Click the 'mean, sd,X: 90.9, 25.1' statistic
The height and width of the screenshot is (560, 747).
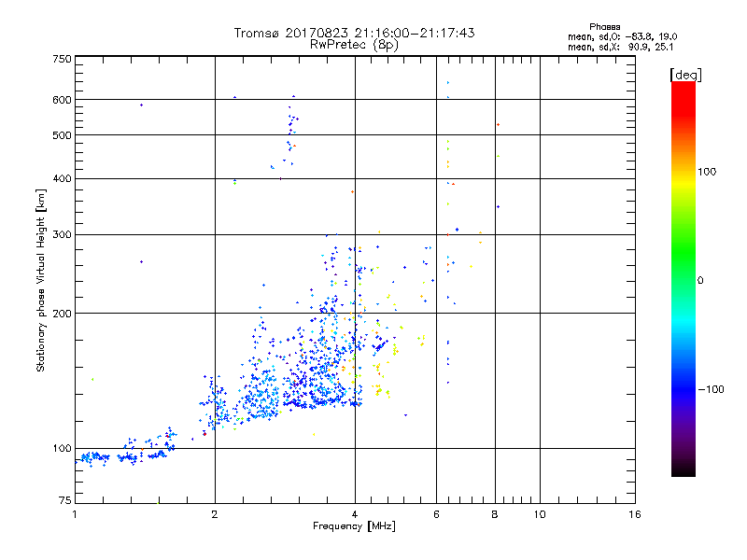pos(620,47)
